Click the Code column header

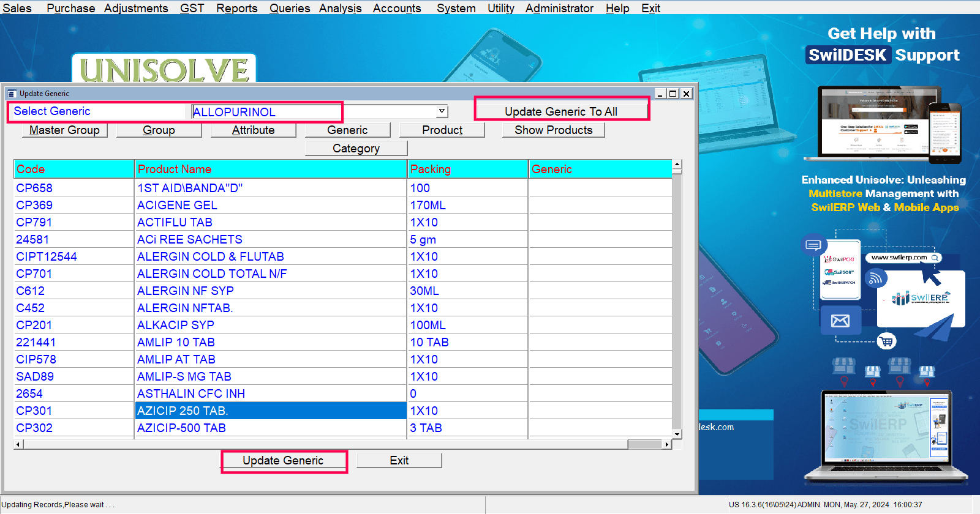(74, 169)
